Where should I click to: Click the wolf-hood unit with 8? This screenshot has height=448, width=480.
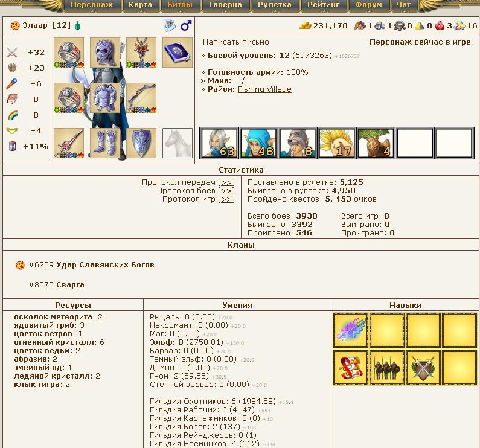click(x=297, y=143)
